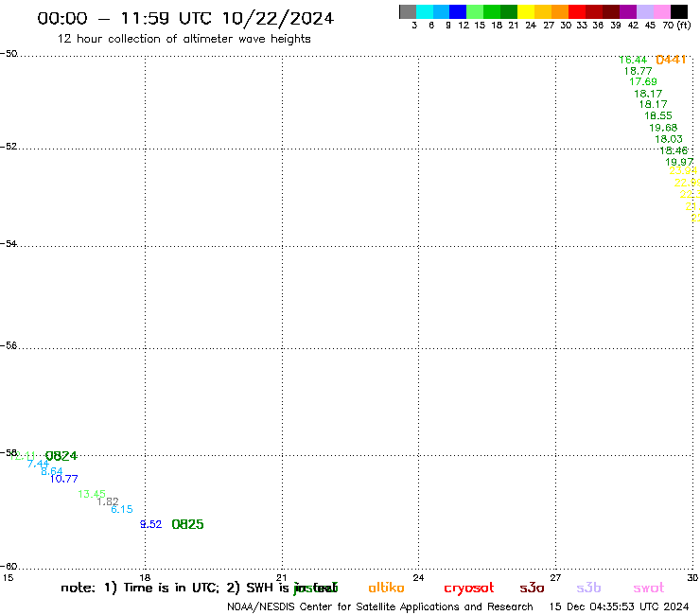Click the latitude axis label -54

(x=9, y=243)
